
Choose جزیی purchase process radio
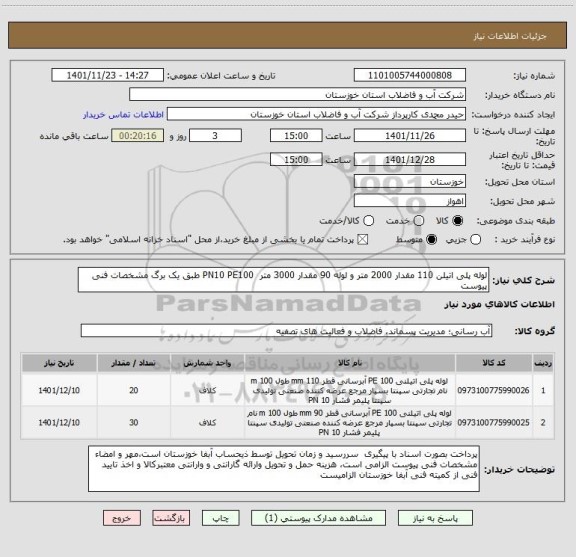[476, 240]
